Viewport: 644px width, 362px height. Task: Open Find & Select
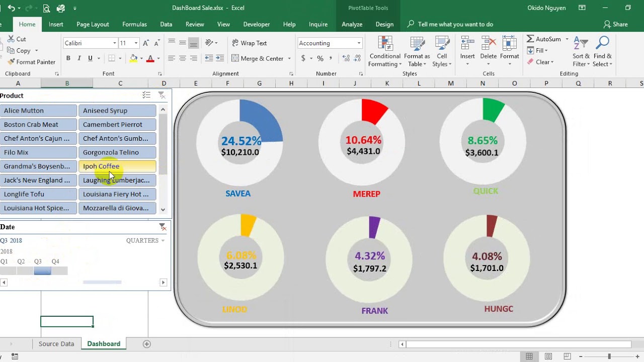coord(602,51)
